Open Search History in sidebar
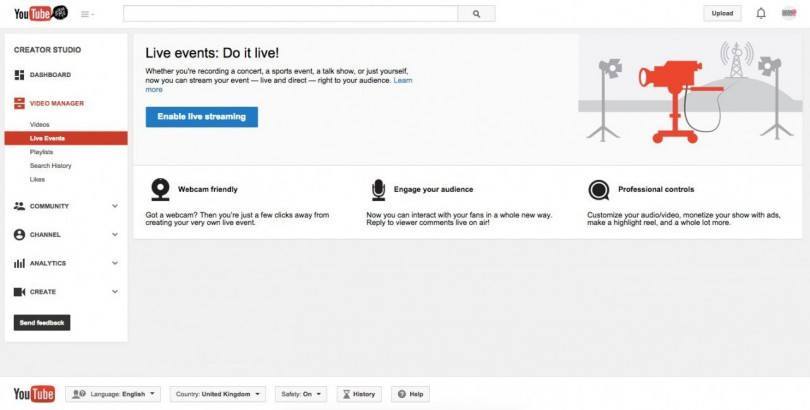This screenshot has height=410, width=810. (x=51, y=166)
